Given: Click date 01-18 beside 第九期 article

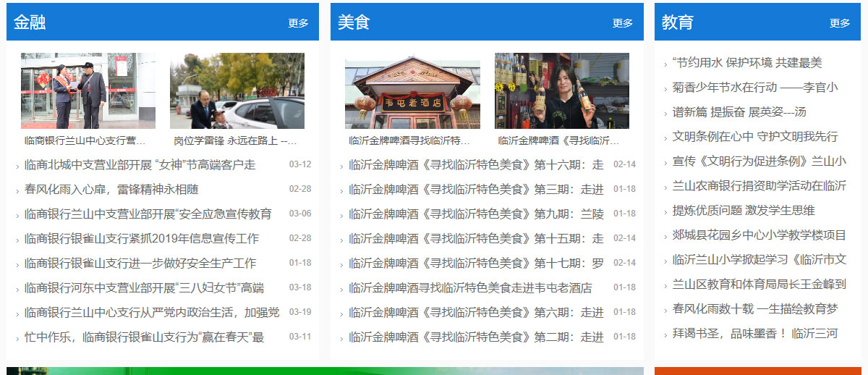Looking at the screenshot, I should coord(625,214).
